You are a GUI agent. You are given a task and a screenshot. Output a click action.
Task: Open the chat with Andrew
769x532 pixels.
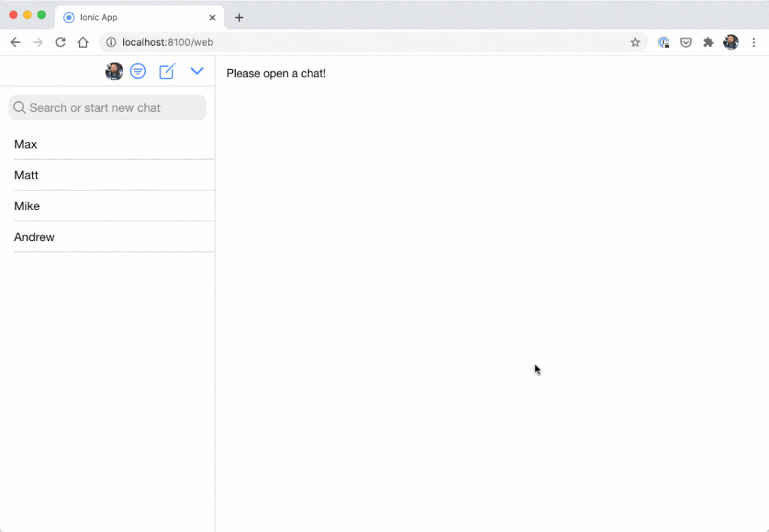107,236
